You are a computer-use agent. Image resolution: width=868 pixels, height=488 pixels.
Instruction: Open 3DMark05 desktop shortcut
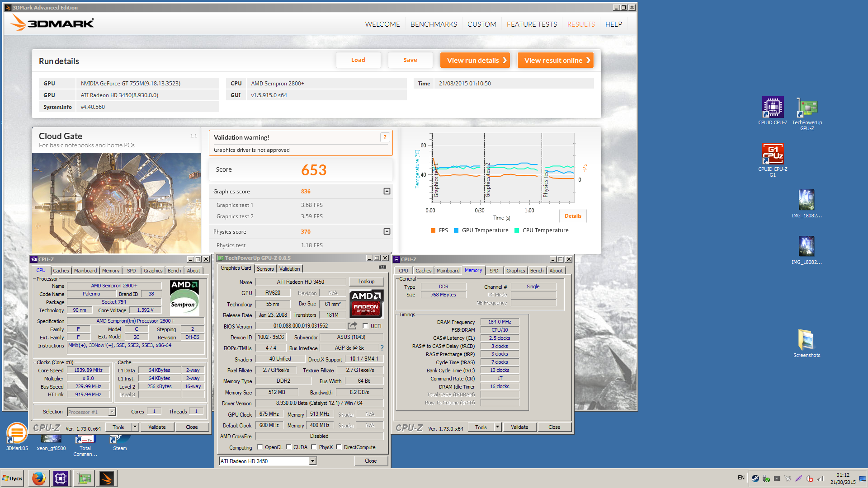[x=17, y=436]
